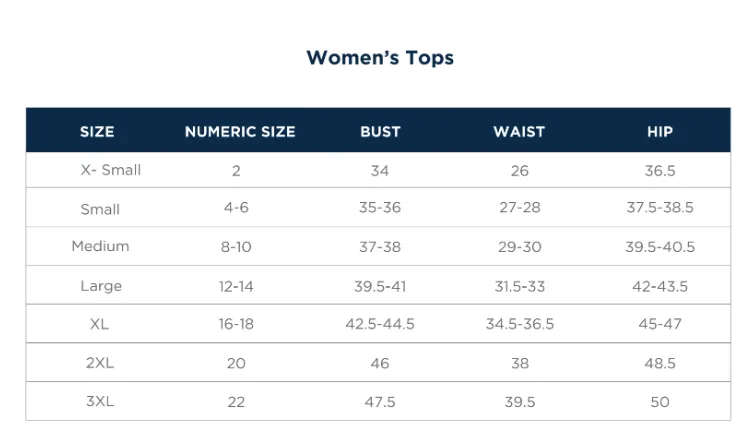Click numeric size 16-18 cell
755x429 pixels.
[x=236, y=324]
